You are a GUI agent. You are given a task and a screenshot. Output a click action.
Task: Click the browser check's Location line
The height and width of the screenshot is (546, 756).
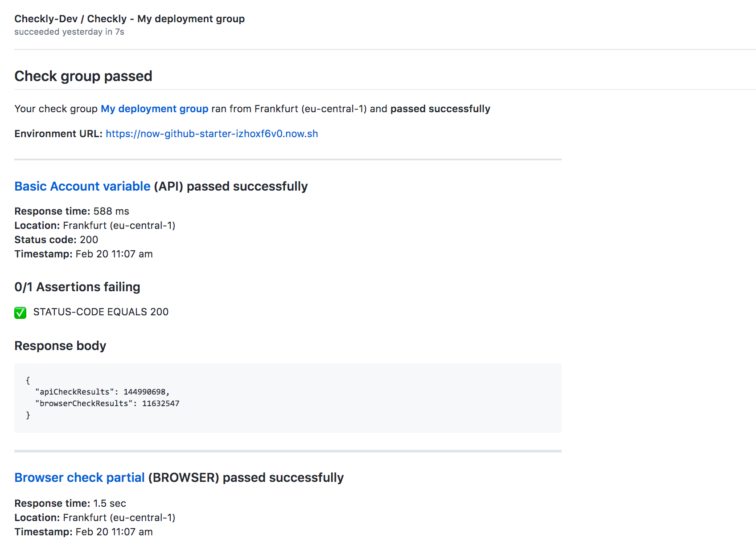coord(94,518)
